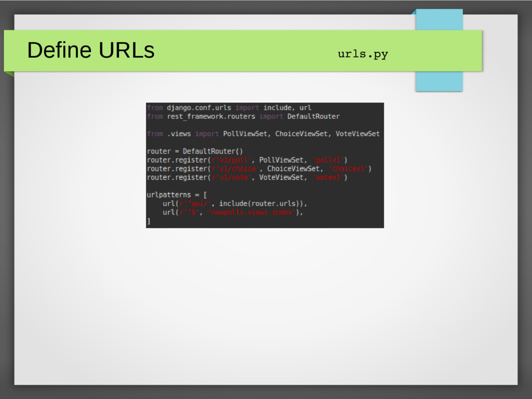Click the "router = DefaultRouter()" line
Image resolution: width=532 pixels, height=399 pixels.
tap(195, 151)
